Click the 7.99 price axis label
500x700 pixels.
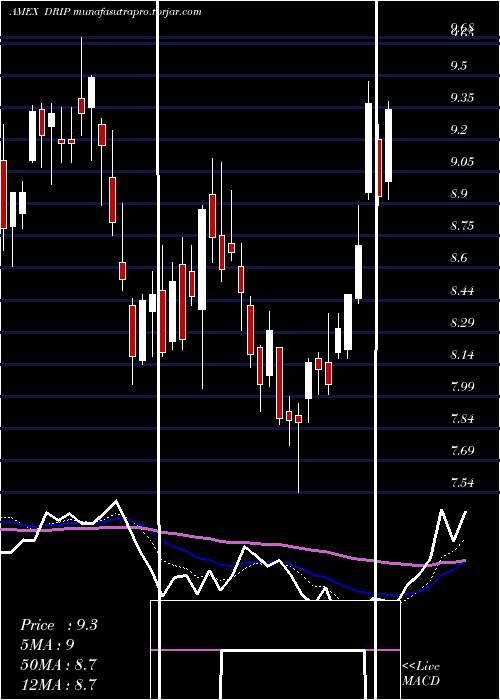pyautogui.click(x=462, y=387)
